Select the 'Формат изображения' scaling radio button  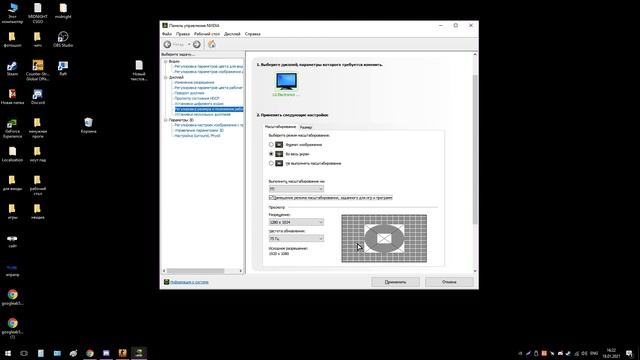(271, 144)
